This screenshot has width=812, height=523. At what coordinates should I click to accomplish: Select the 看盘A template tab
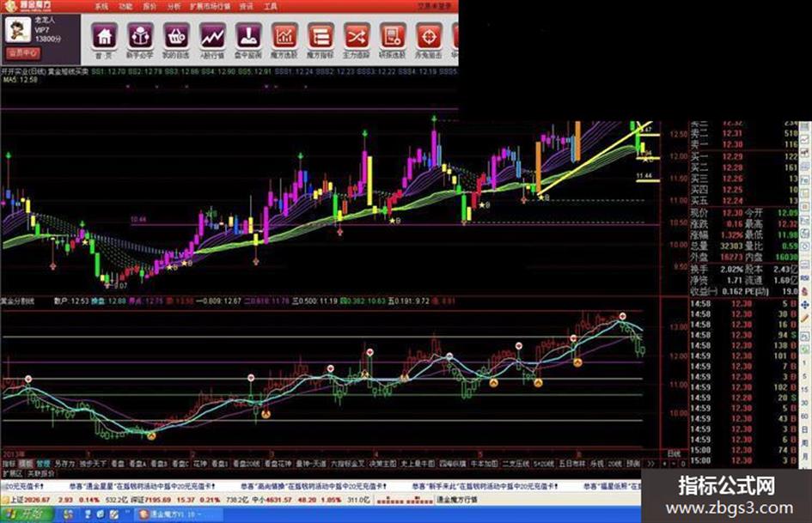pyautogui.click(x=137, y=464)
